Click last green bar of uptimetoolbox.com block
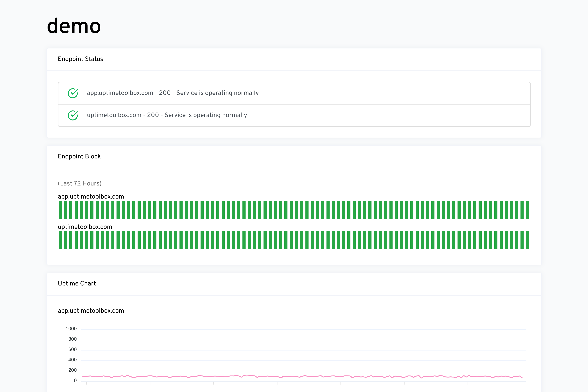 point(527,240)
